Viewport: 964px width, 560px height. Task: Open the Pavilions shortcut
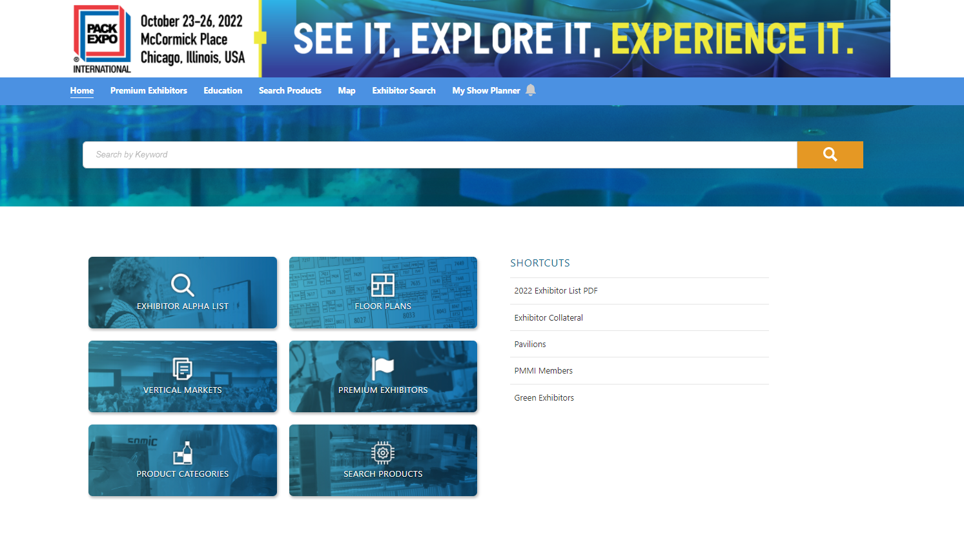tap(530, 345)
